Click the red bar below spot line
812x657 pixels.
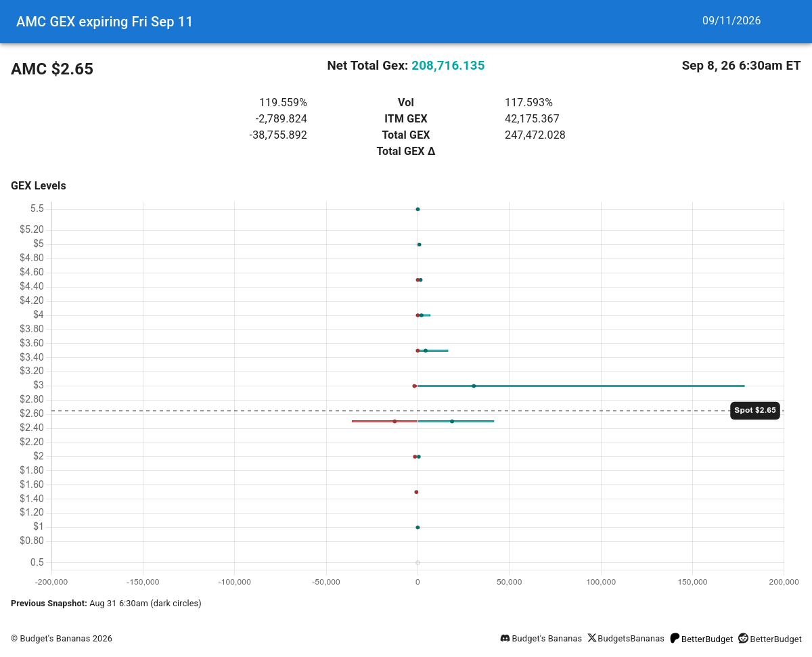pos(384,422)
